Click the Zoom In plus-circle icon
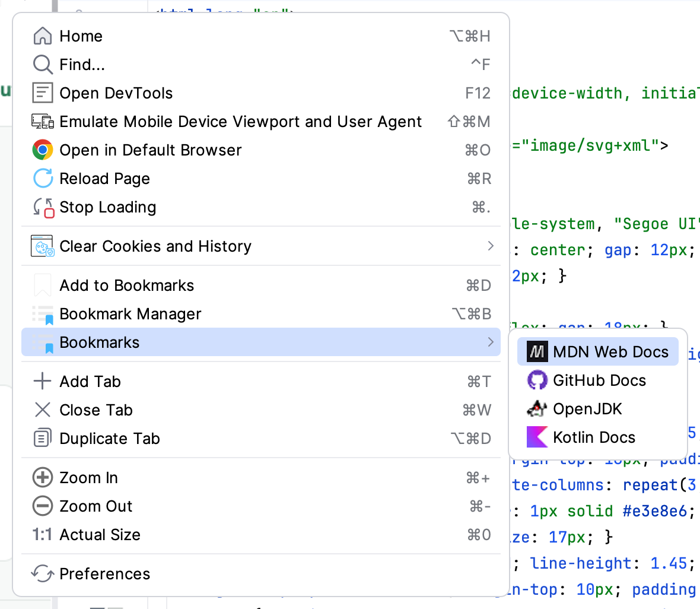The height and width of the screenshot is (609, 700). click(42, 478)
